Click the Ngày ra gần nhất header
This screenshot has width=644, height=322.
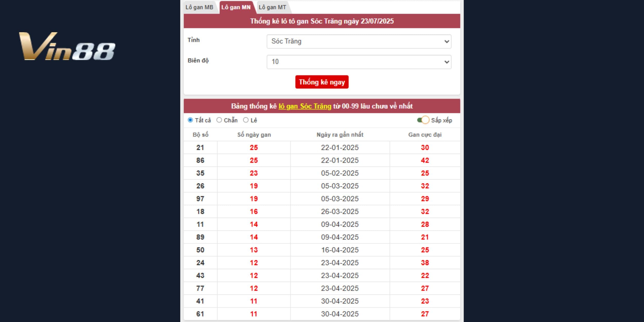(x=340, y=135)
